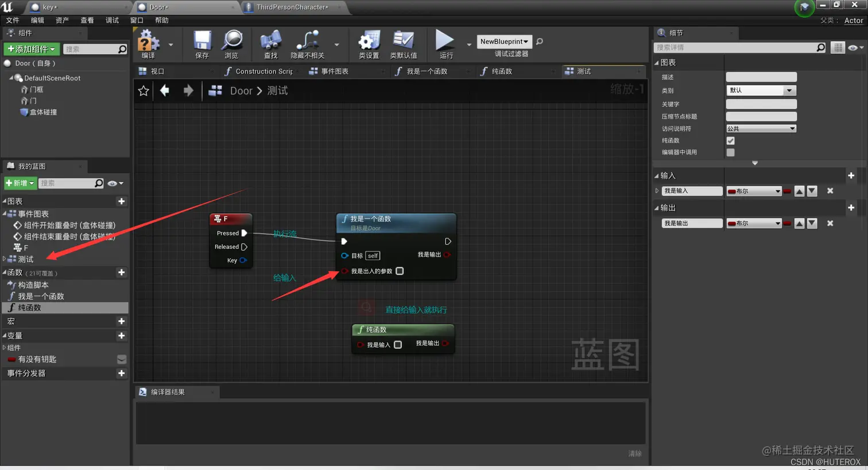Toggle the 纯函数 pure checkbox
The height and width of the screenshot is (470, 868).
pyautogui.click(x=730, y=141)
